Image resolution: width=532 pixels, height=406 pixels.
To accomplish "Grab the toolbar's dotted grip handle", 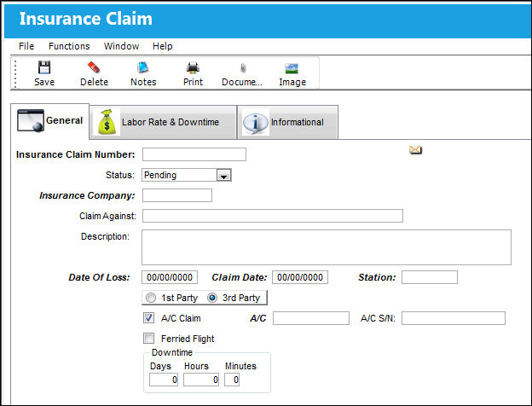I will [x=15, y=73].
